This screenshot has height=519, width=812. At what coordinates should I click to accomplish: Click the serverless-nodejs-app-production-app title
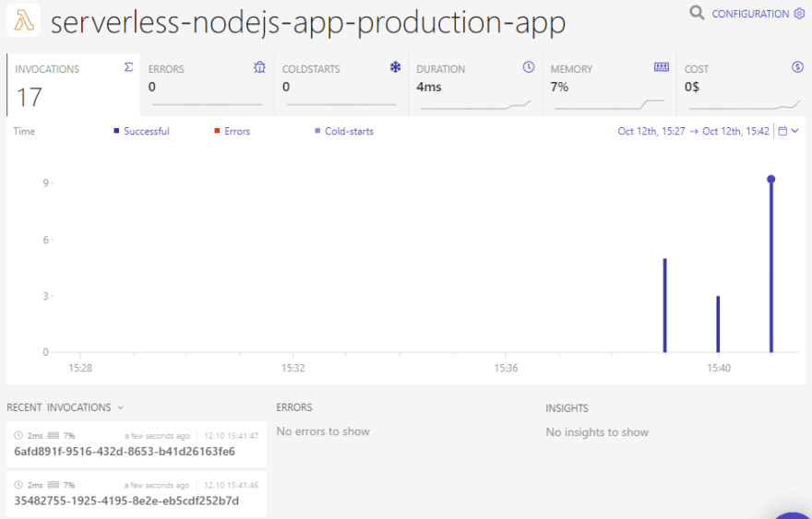click(308, 22)
